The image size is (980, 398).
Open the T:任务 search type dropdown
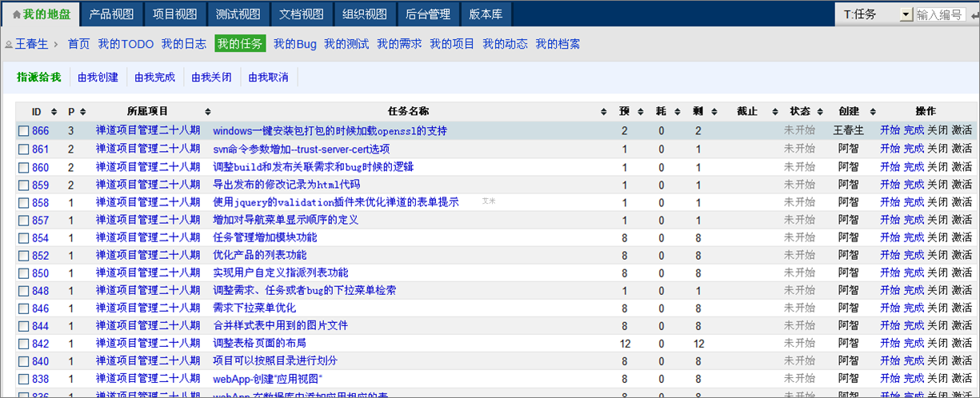(x=906, y=14)
